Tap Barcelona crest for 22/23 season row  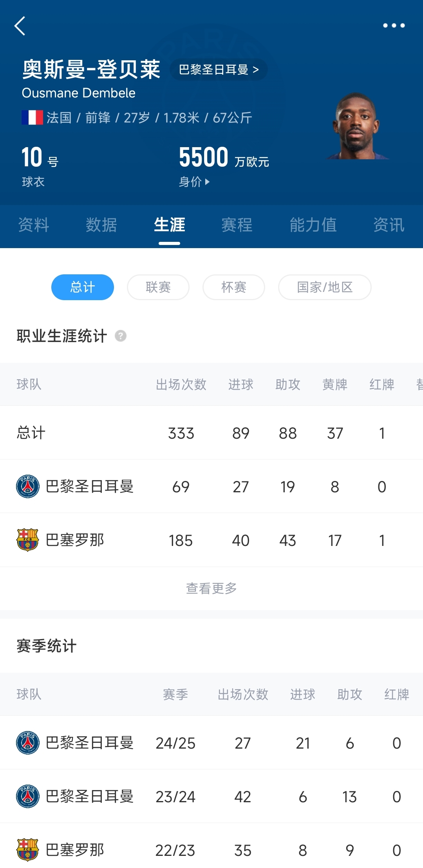point(28,850)
